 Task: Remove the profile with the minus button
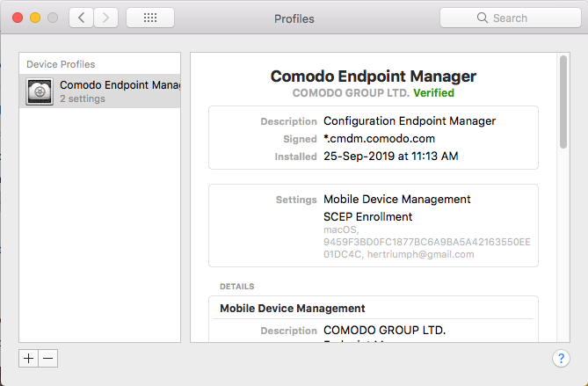click(48, 358)
